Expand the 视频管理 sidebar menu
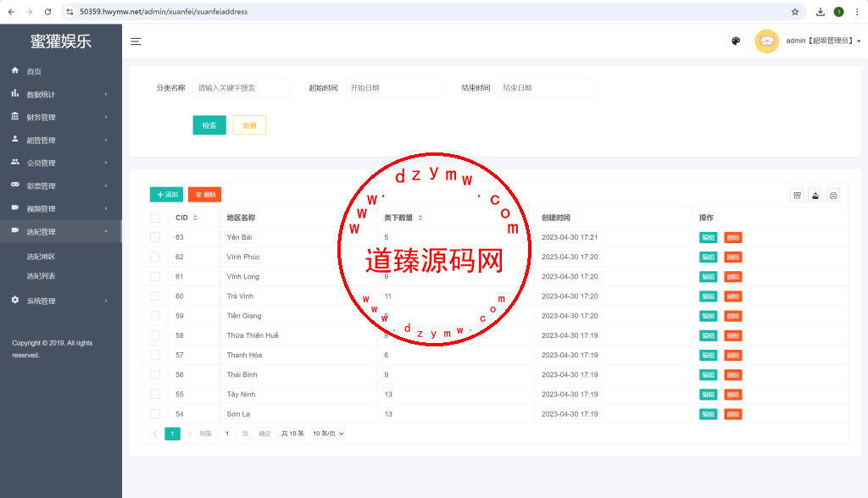This screenshot has width=868, height=498. click(x=61, y=209)
